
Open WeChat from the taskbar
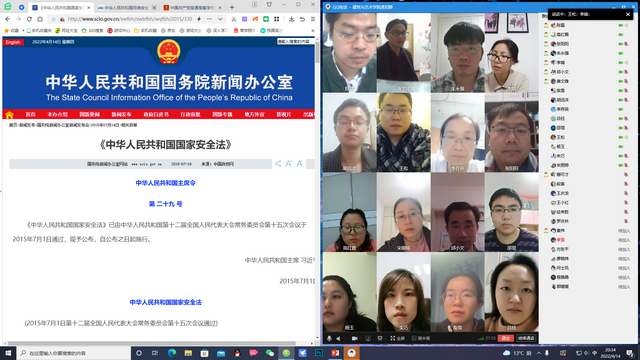[x=270, y=353]
